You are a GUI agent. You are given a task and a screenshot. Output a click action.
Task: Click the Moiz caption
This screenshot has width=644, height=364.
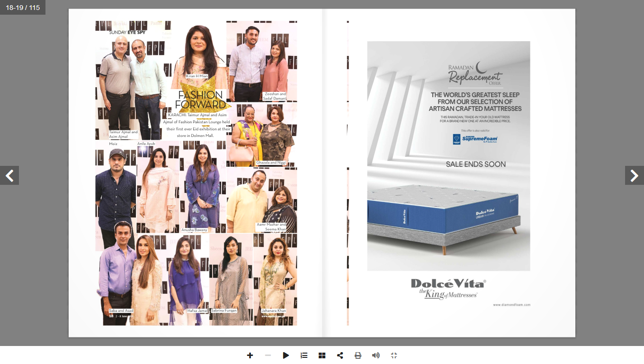113,144
